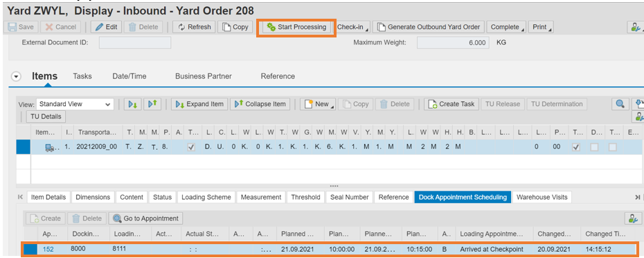The height and width of the screenshot is (258, 644).
Task: Switch to the Date/Time tab
Action: click(129, 76)
